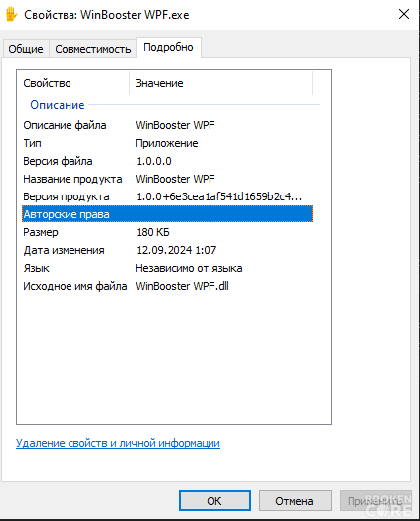Select the Подробно tab
Image resolution: width=420 pixels, height=521 pixels.
(x=168, y=48)
